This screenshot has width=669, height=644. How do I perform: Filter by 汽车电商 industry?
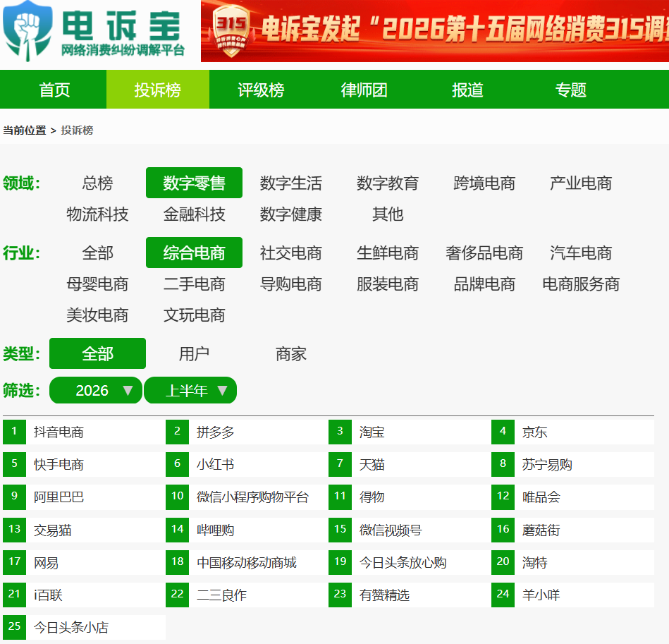pos(581,253)
